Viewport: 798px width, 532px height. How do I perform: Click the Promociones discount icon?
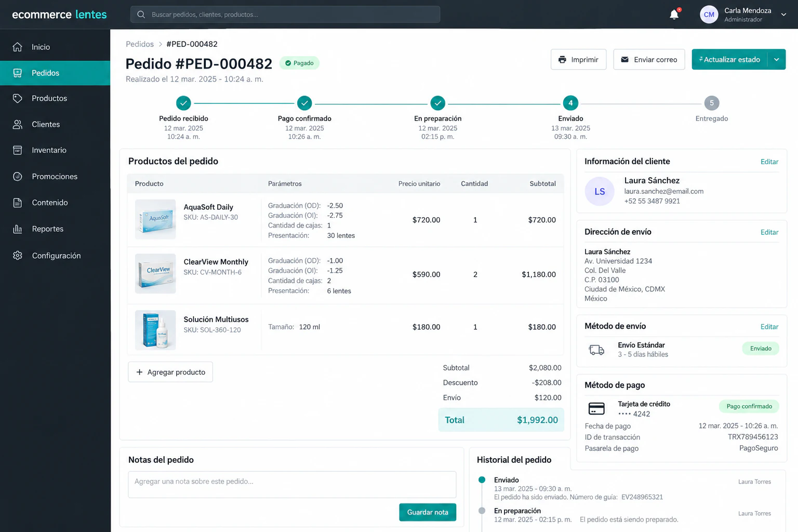tap(18, 177)
